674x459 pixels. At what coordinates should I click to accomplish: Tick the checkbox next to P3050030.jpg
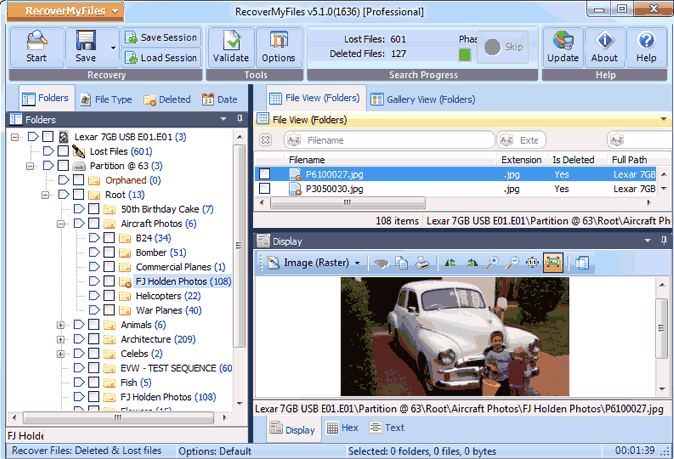[x=264, y=189]
